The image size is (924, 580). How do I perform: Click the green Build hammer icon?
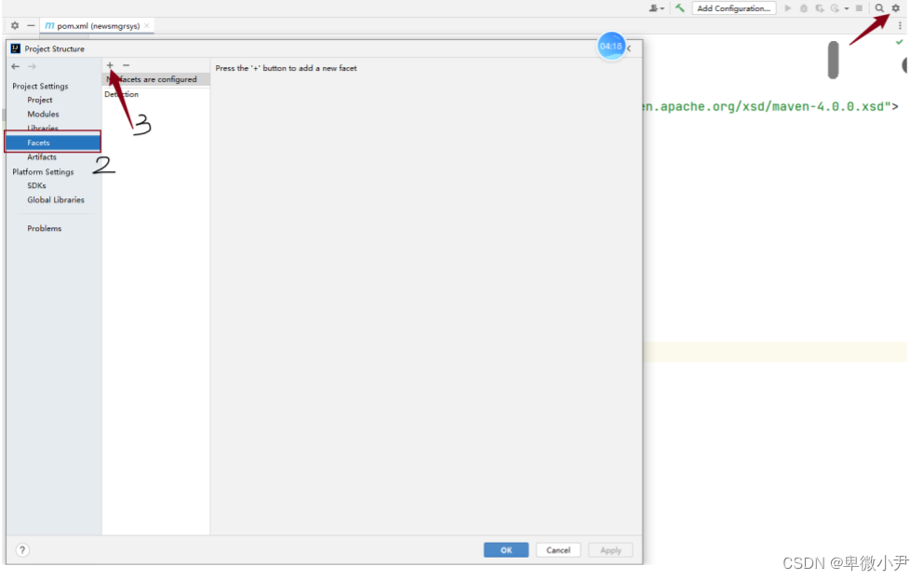click(680, 7)
